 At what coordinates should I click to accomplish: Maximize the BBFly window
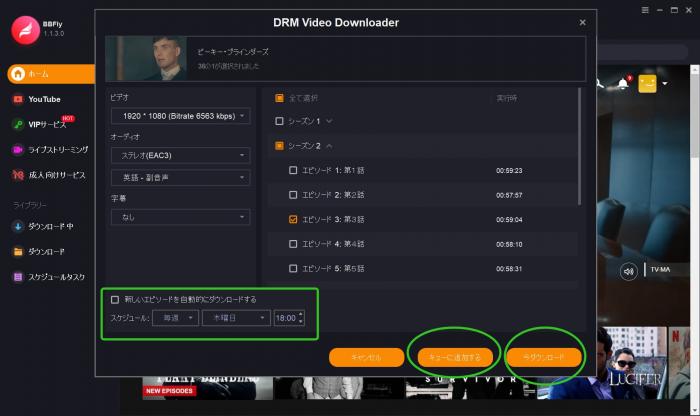tap(674, 10)
